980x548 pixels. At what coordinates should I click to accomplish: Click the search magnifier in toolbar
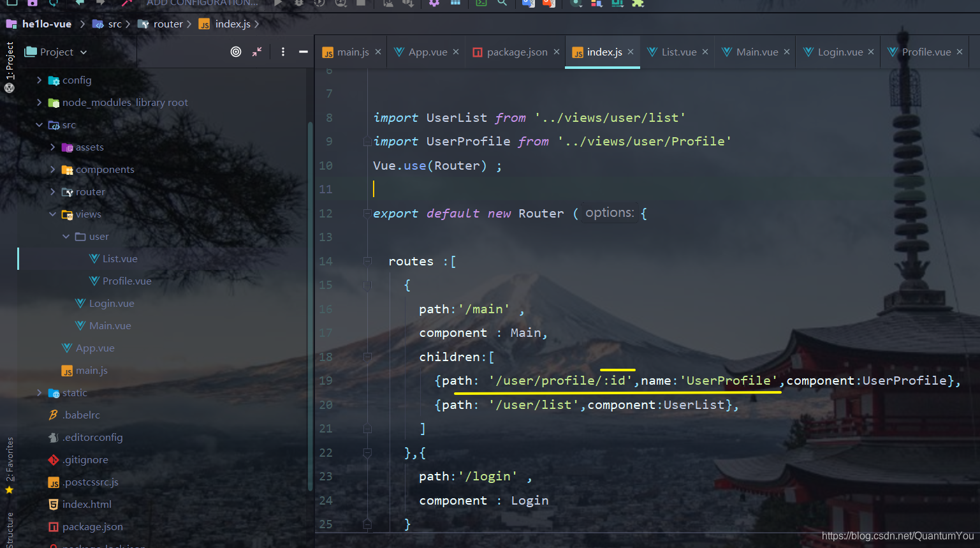[502, 3]
